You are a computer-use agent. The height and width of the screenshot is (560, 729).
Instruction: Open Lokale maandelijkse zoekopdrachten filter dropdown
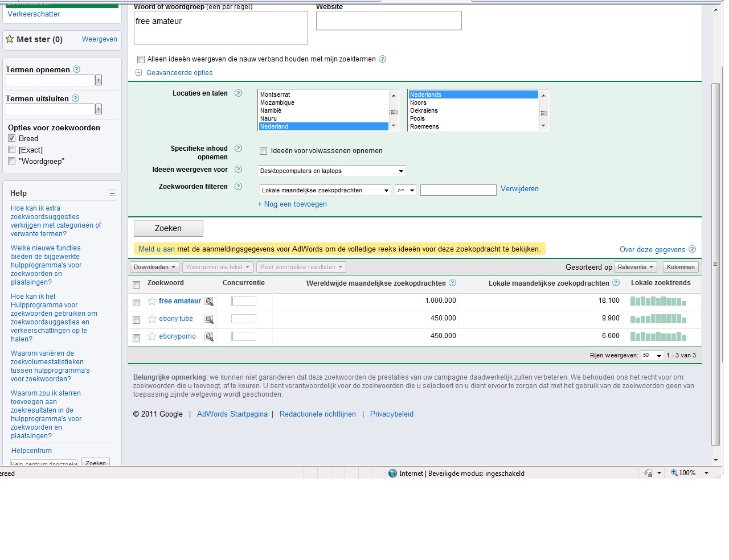[325, 190]
